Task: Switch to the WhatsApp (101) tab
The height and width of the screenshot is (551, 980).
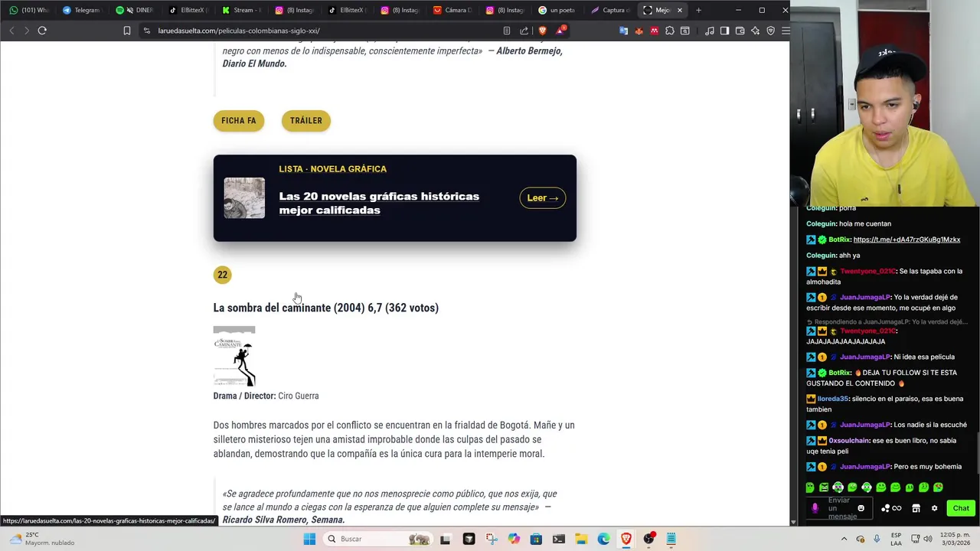Action: [28, 10]
